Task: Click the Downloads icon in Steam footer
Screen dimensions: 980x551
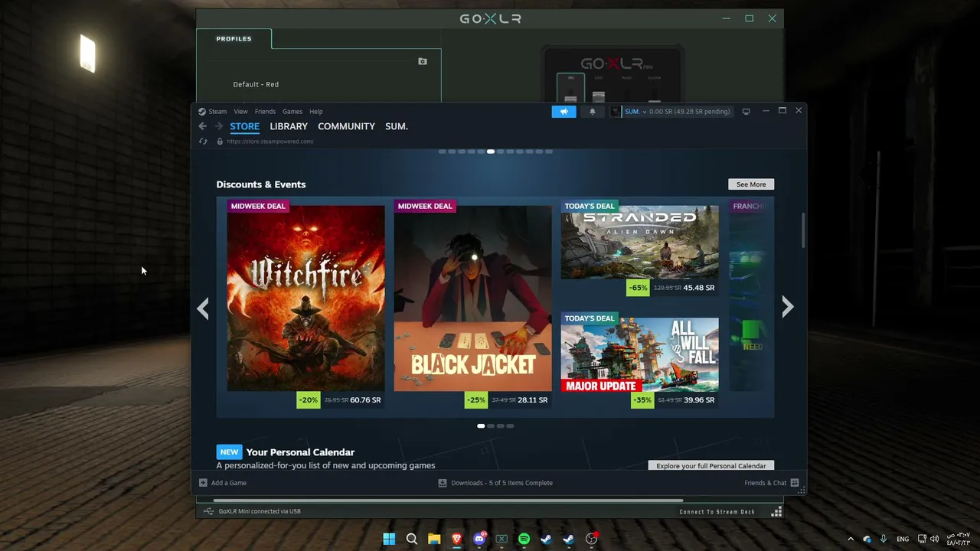Action: [443, 483]
